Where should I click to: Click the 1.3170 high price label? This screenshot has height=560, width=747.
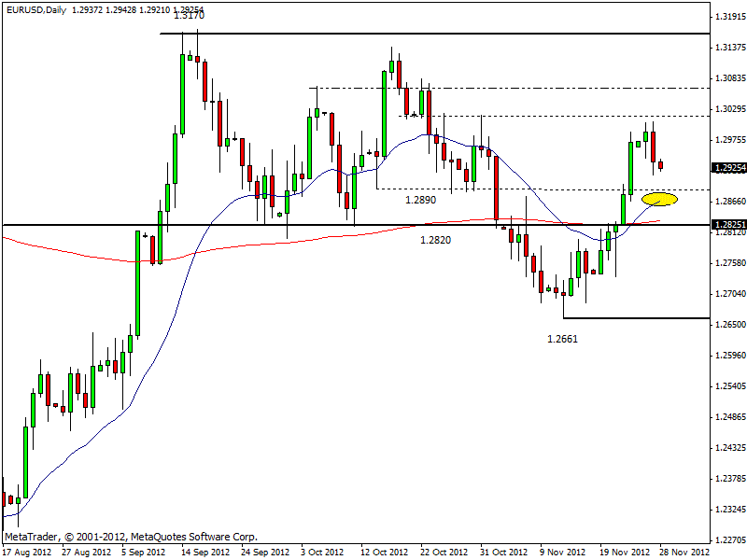tap(189, 16)
